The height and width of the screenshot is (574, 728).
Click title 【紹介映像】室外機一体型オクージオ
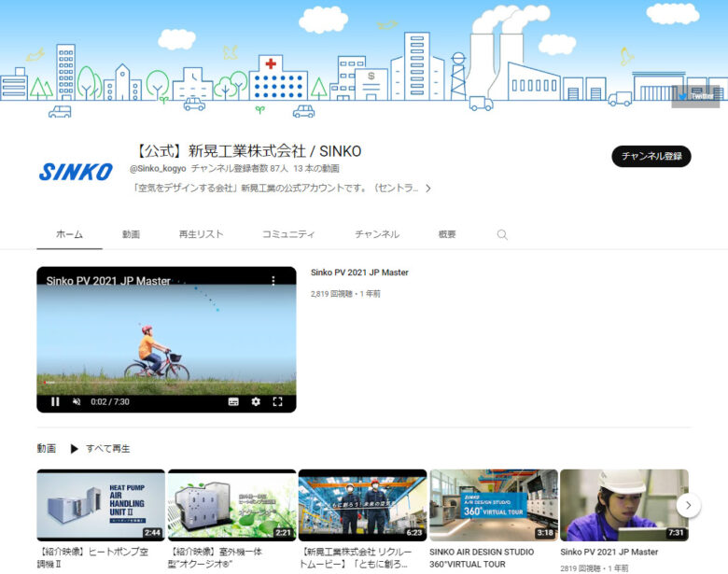pos(215,558)
